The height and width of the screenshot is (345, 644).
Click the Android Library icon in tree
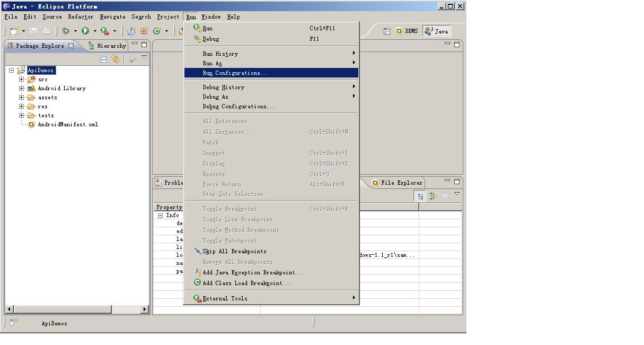click(x=31, y=88)
